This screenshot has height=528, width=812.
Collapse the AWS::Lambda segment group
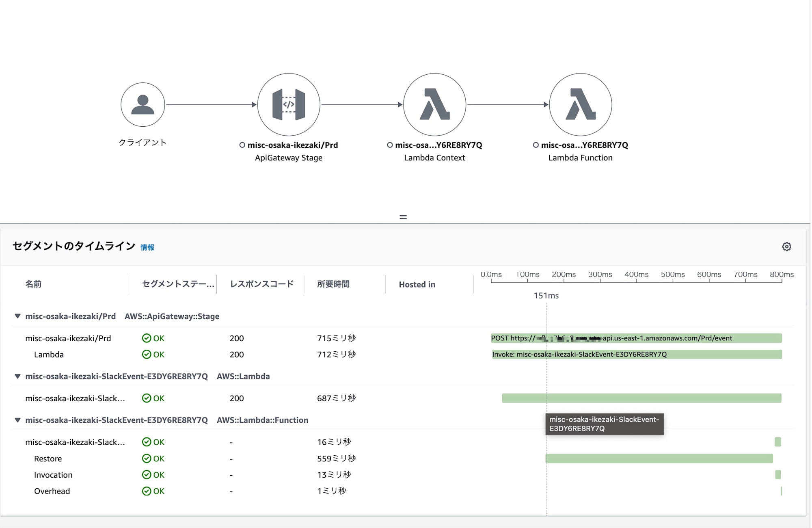pyautogui.click(x=17, y=376)
